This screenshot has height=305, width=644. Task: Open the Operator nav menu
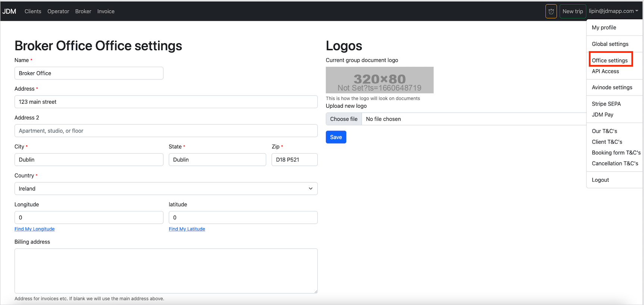pos(58,12)
